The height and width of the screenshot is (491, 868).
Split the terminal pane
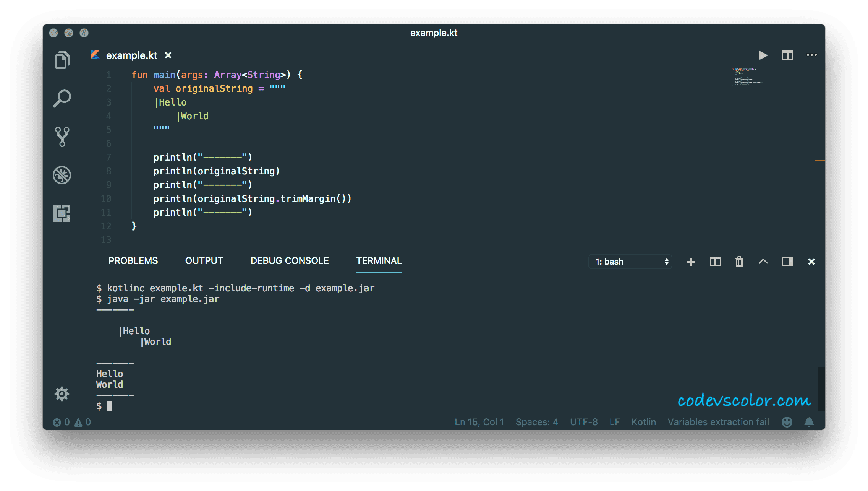click(714, 262)
